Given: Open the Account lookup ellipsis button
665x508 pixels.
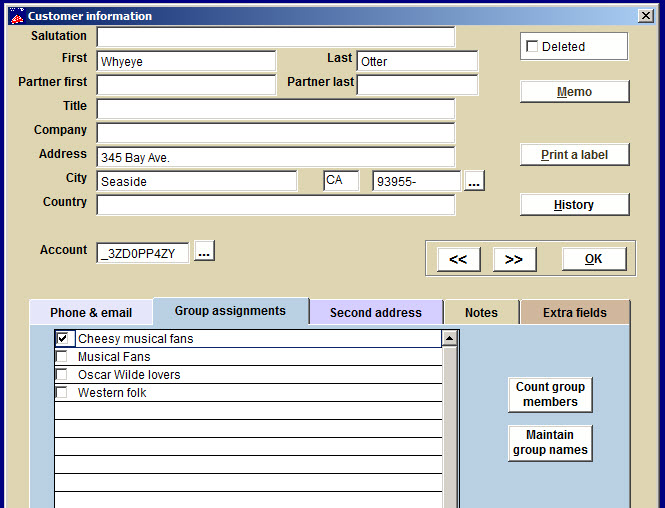Looking at the screenshot, I should (x=204, y=251).
